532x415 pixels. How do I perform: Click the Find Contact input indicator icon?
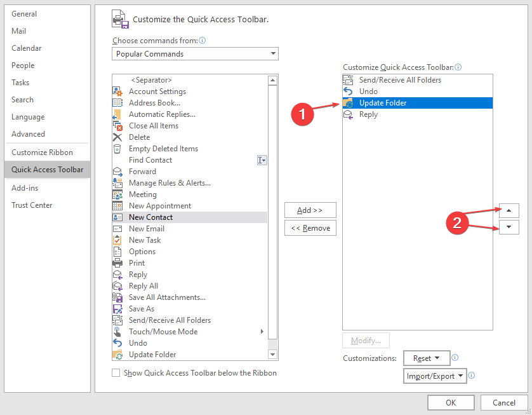point(262,160)
